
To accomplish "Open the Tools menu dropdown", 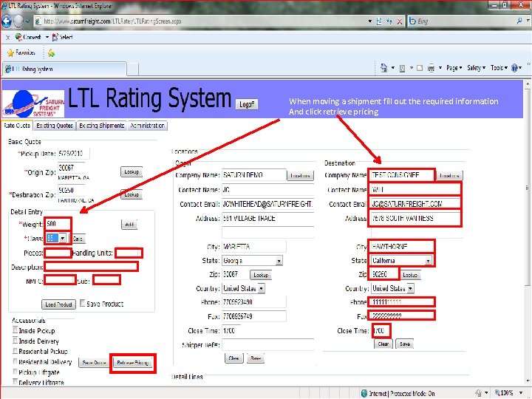I will 499,68.
